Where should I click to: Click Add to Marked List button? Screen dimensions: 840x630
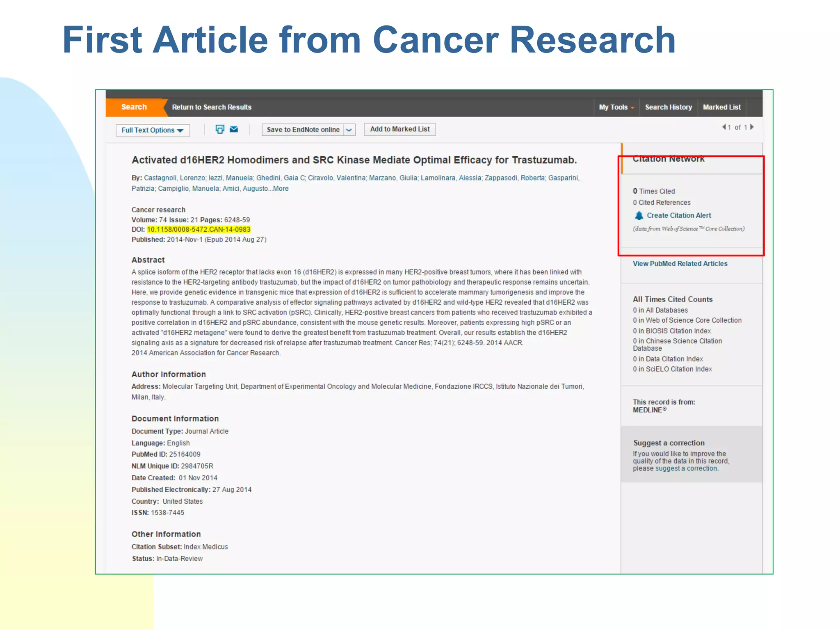400,129
